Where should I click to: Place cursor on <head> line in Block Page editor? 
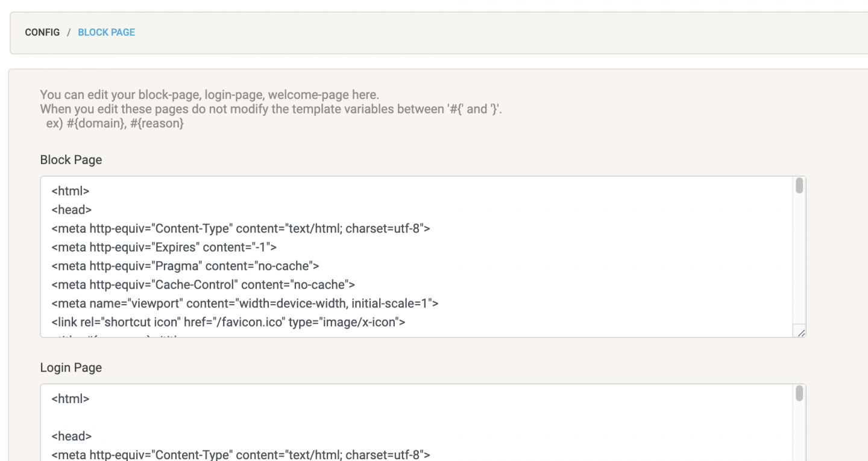[71, 210]
